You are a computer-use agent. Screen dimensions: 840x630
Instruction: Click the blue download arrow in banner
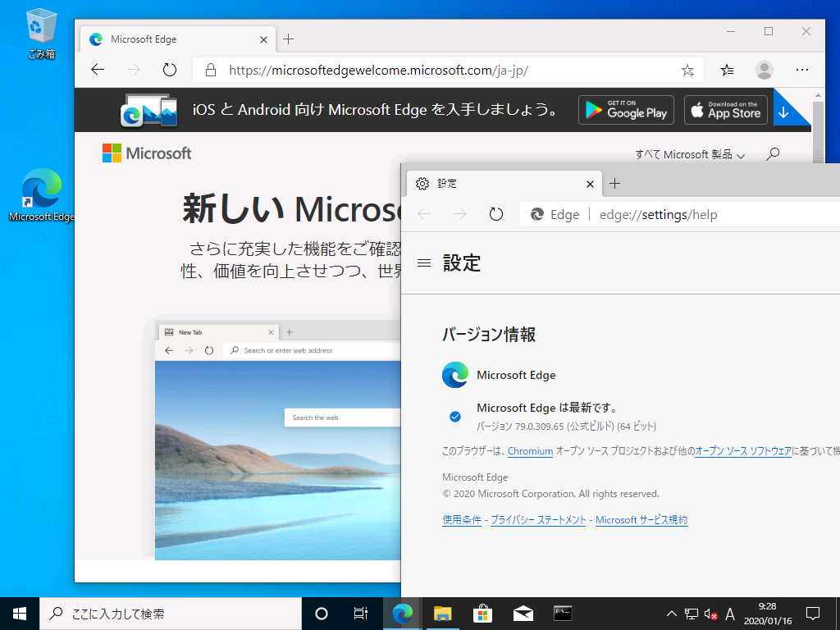[x=783, y=112]
